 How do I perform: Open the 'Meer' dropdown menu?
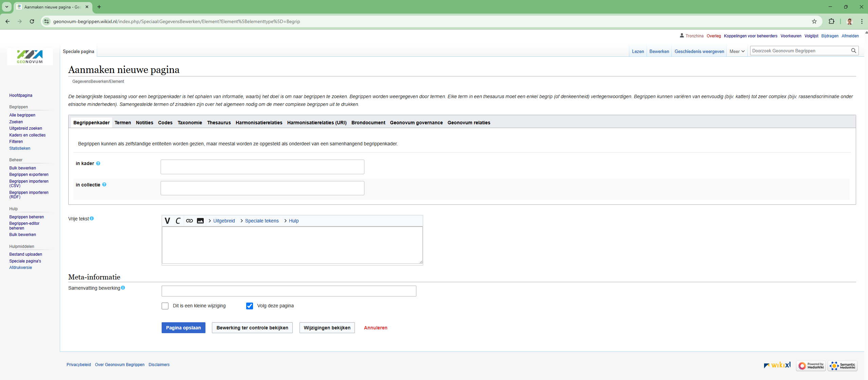(737, 51)
